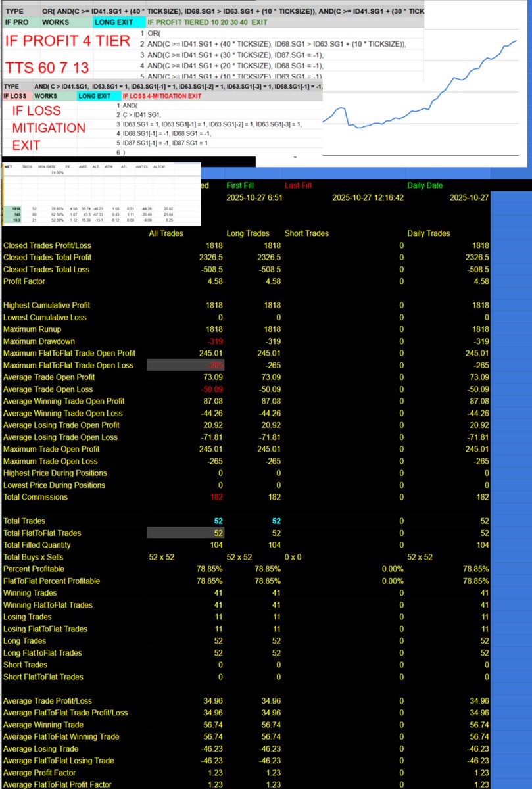Select the 'Average Trade Profit/Loss' row label
This screenshot has height=789, width=532.
tap(49, 700)
